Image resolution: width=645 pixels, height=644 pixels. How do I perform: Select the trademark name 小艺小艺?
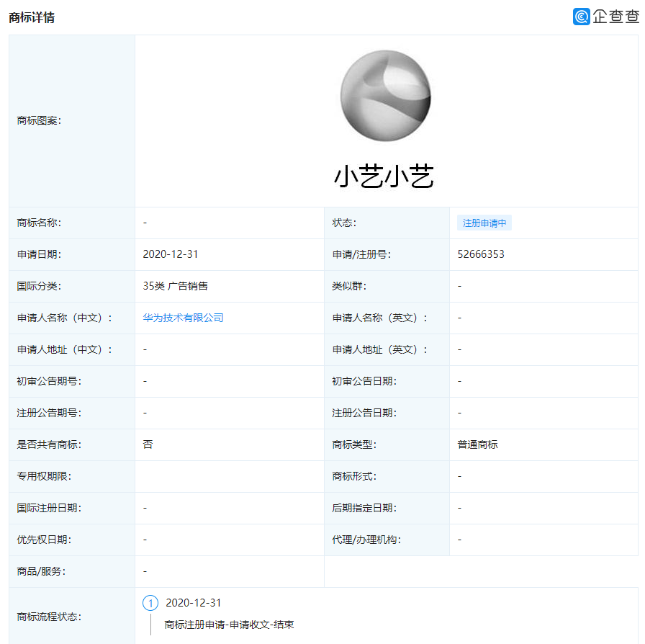point(386,176)
